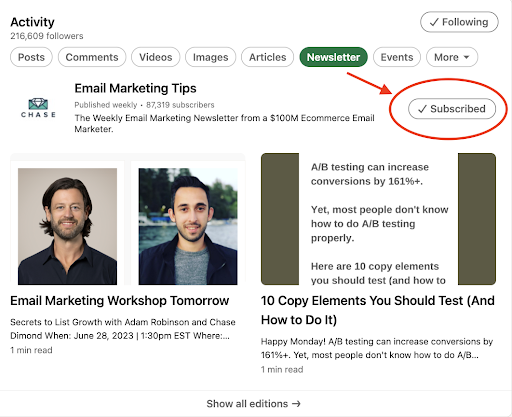The width and height of the screenshot is (512, 417).
Task: Open the Email Marketing Tips newsletter title
Action: click(135, 88)
